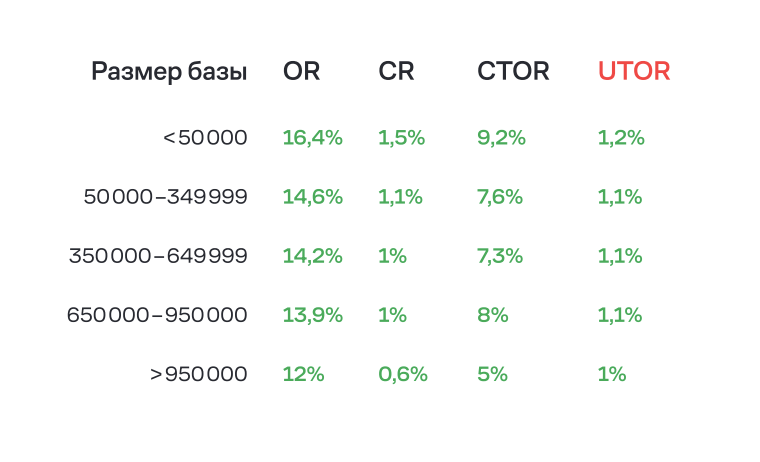Click the 0,6% CR value

pos(403,374)
